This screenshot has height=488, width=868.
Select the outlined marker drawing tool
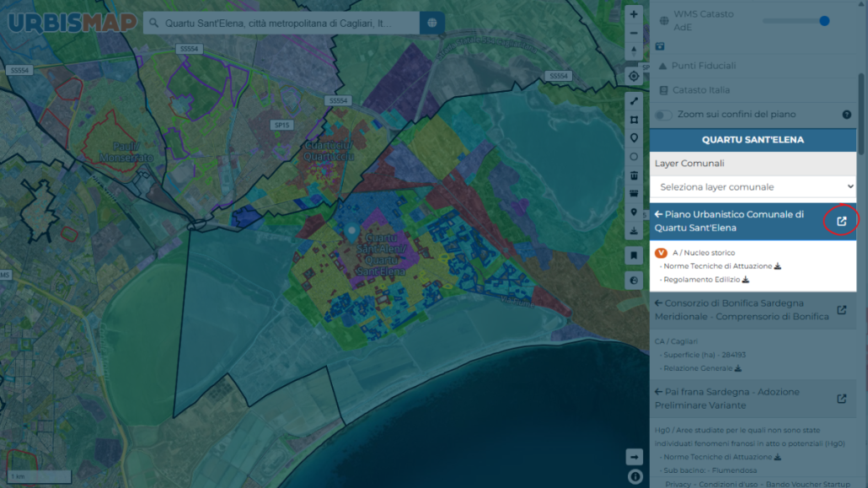click(x=634, y=138)
